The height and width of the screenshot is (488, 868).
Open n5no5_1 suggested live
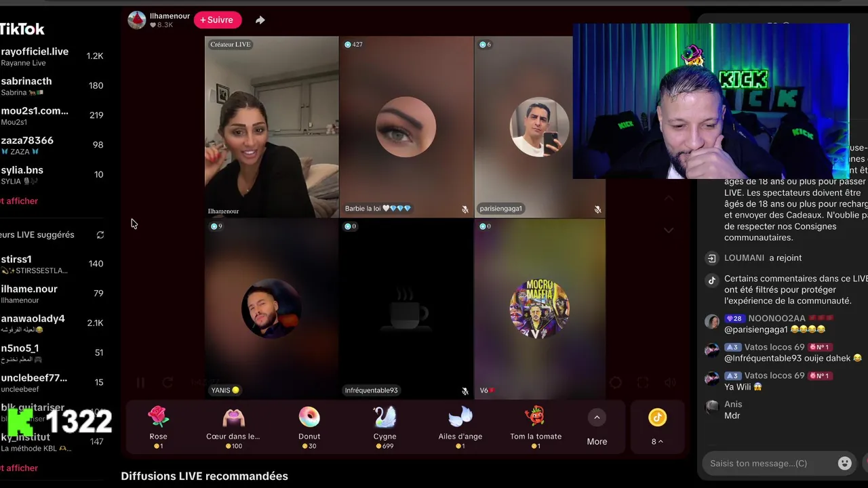[53, 353]
